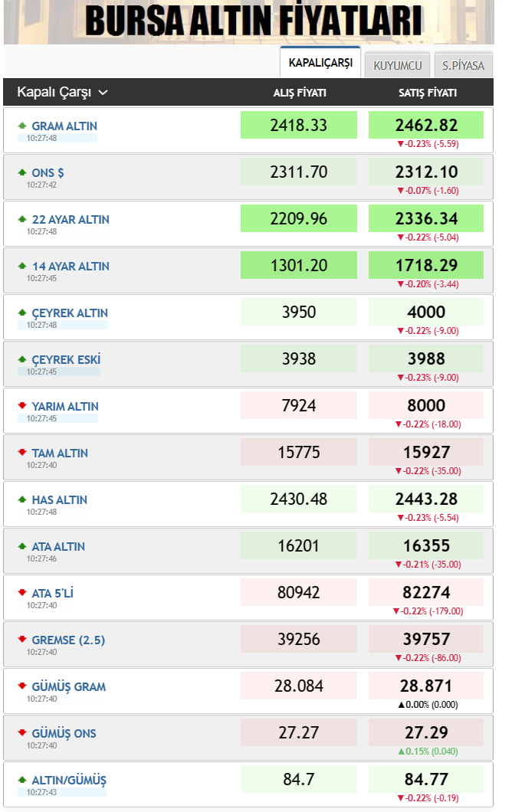Click red down arrow beside TAM ALTIN
Image resolution: width=525 pixels, height=812 pixels.
pyautogui.click(x=22, y=453)
